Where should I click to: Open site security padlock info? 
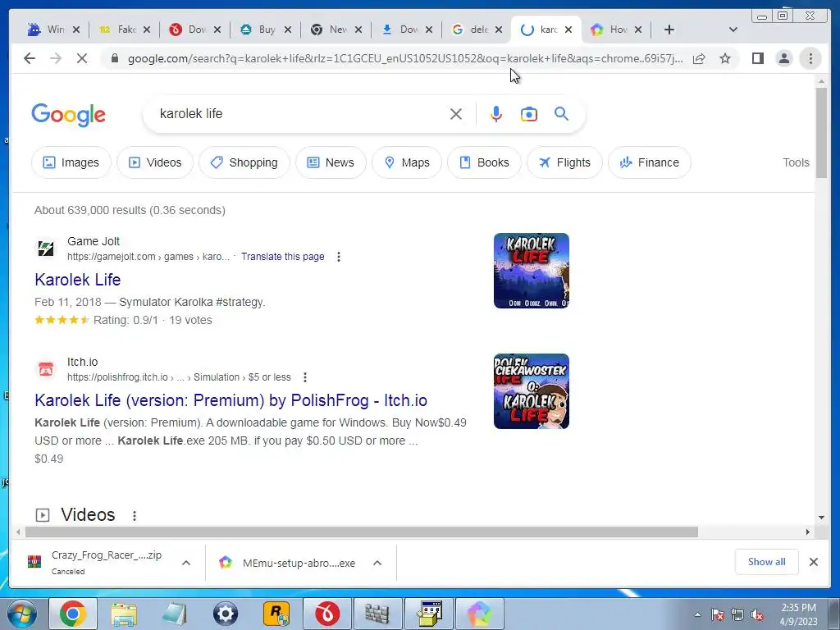[x=114, y=58]
